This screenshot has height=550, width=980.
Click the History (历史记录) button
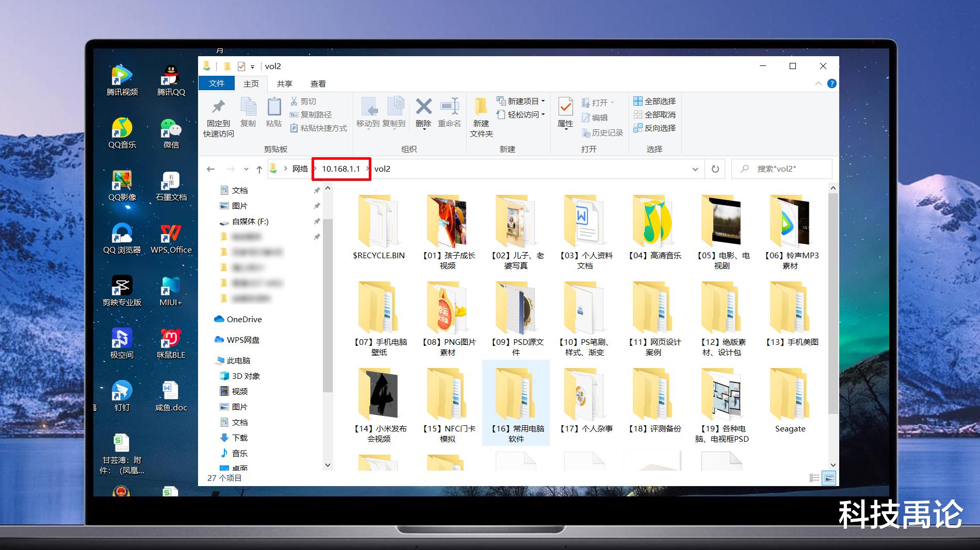[x=602, y=132]
